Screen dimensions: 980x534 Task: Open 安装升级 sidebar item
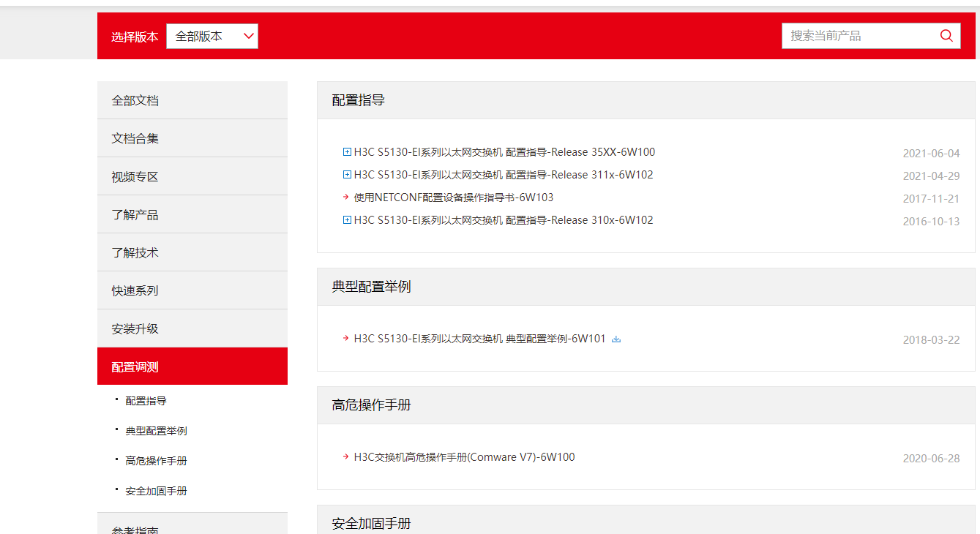point(192,328)
